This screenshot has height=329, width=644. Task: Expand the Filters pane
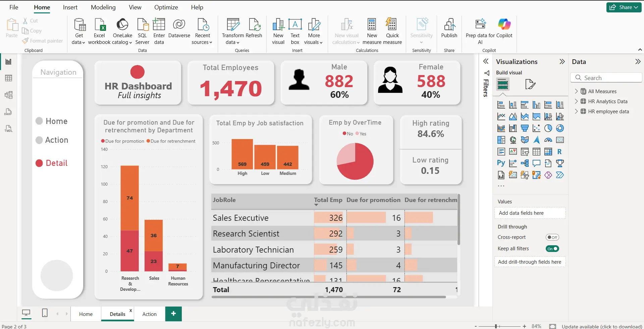tap(486, 61)
